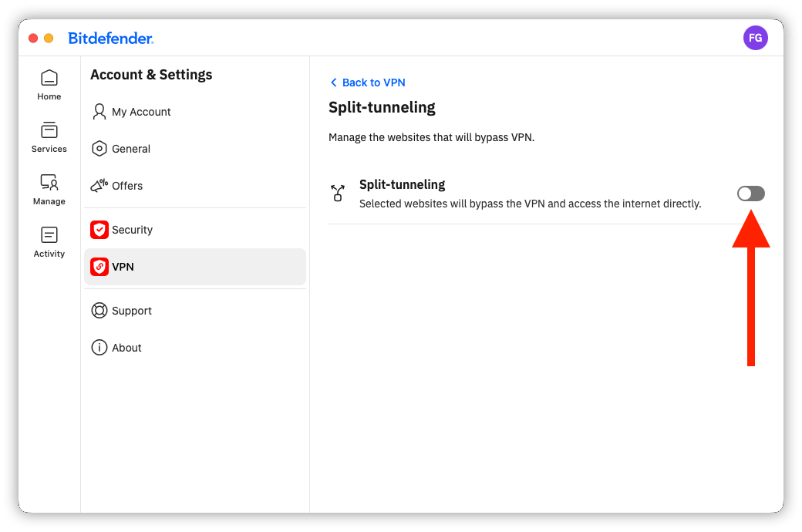Select the VPN settings item
This screenshot has height=532, width=802.
tap(195, 267)
